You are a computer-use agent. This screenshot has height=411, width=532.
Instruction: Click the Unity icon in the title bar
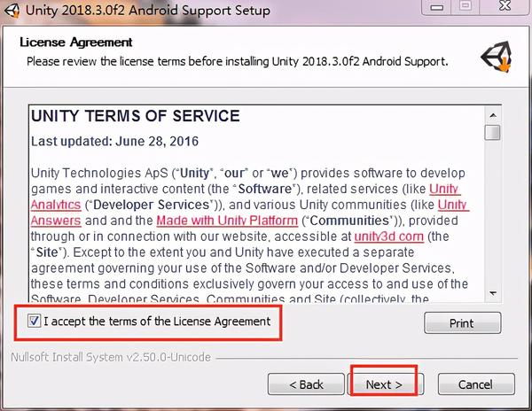coord(12,12)
